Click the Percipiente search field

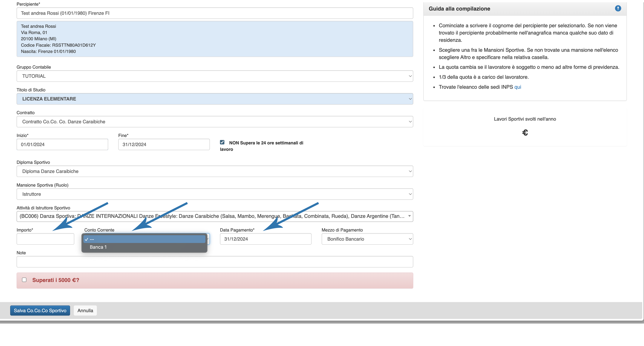215,13
